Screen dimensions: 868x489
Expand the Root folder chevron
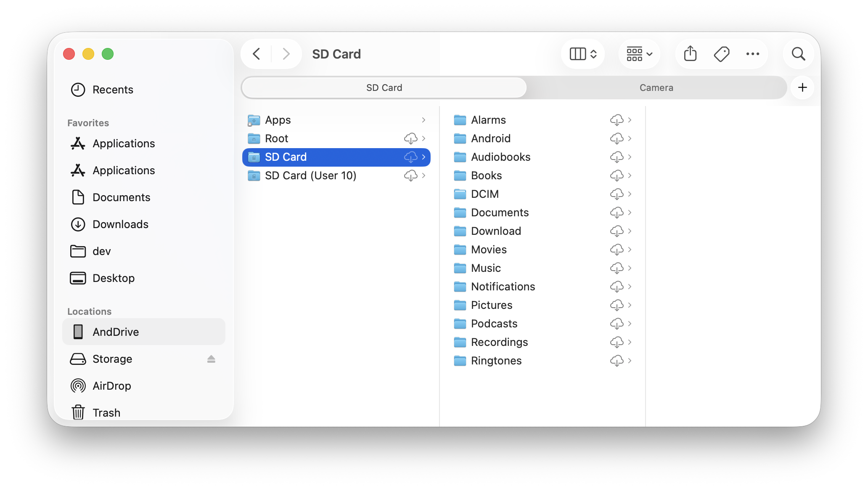[x=423, y=138]
